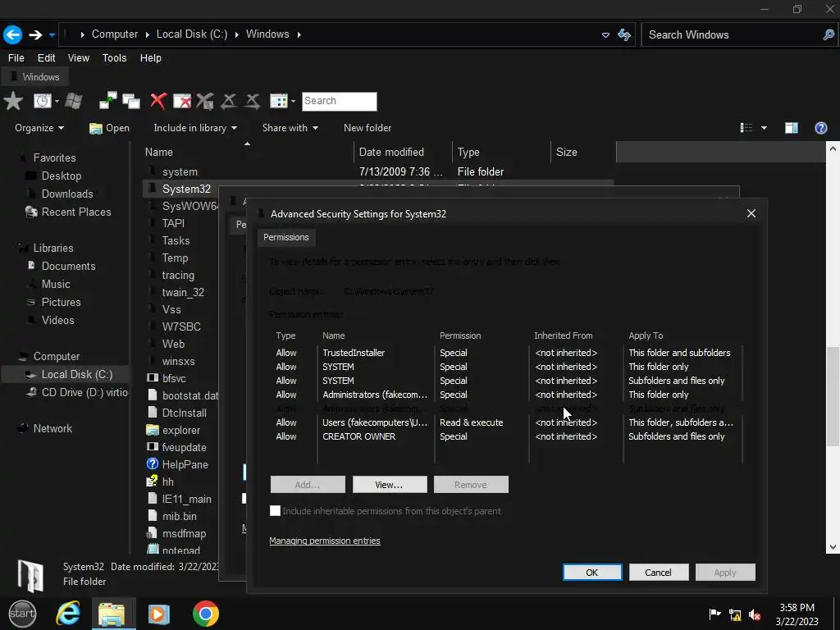This screenshot has width=840, height=630.
Task: Click the Back navigation arrow
Action: [x=13, y=34]
